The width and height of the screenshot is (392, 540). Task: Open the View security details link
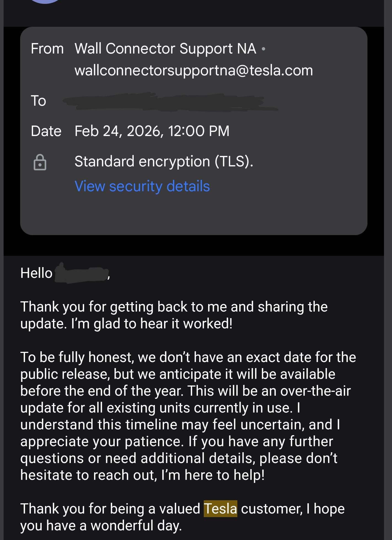click(142, 186)
